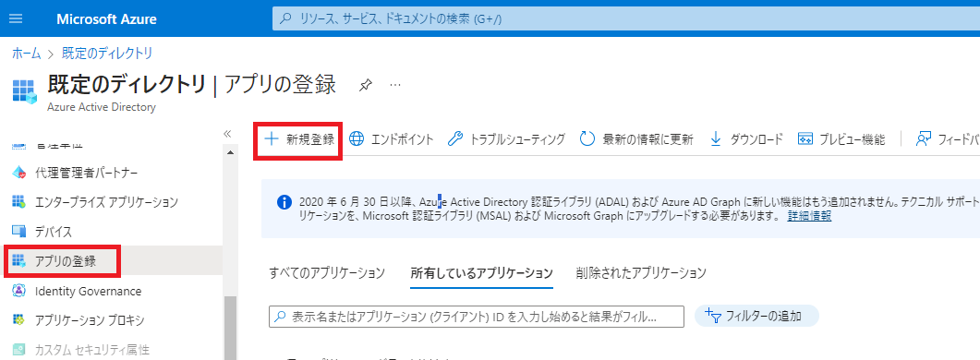Click the カスタム セキュリティ属性 icon

click(x=19, y=349)
